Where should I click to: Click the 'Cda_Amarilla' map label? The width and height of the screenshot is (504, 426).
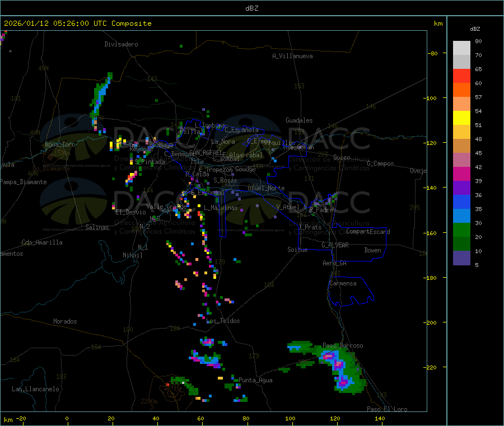[x=42, y=242]
